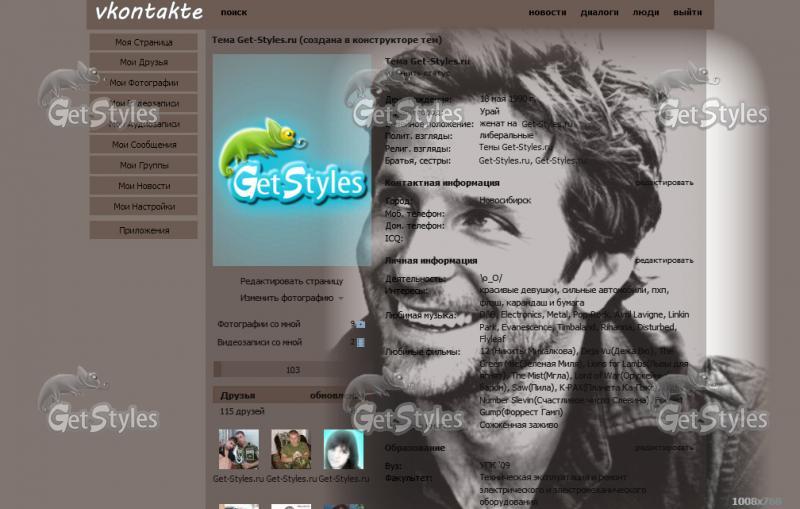Image resolution: width=800 pixels, height=509 pixels.
Task: Select Мои Друзья from the left menu
Action: coord(144,62)
